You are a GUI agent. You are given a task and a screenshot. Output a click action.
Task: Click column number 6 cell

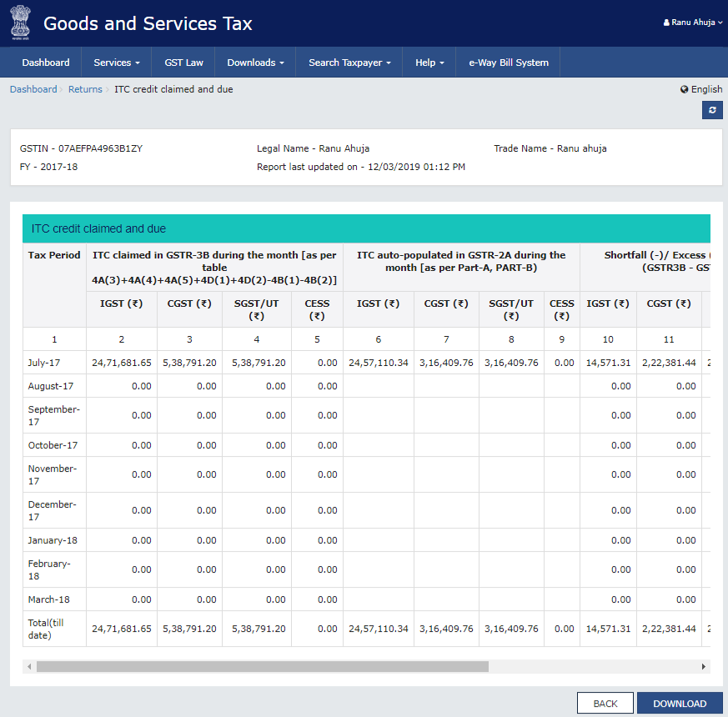(x=379, y=339)
